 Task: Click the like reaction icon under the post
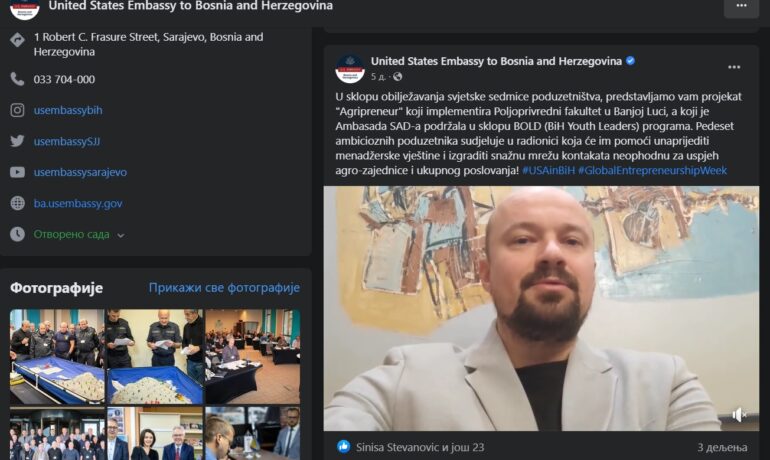pos(344,446)
